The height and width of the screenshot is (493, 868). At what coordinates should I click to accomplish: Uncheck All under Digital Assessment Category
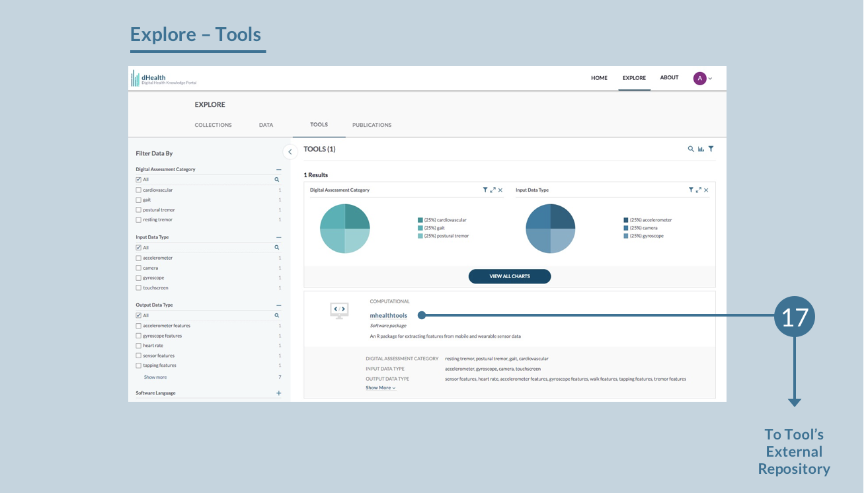pyautogui.click(x=138, y=180)
